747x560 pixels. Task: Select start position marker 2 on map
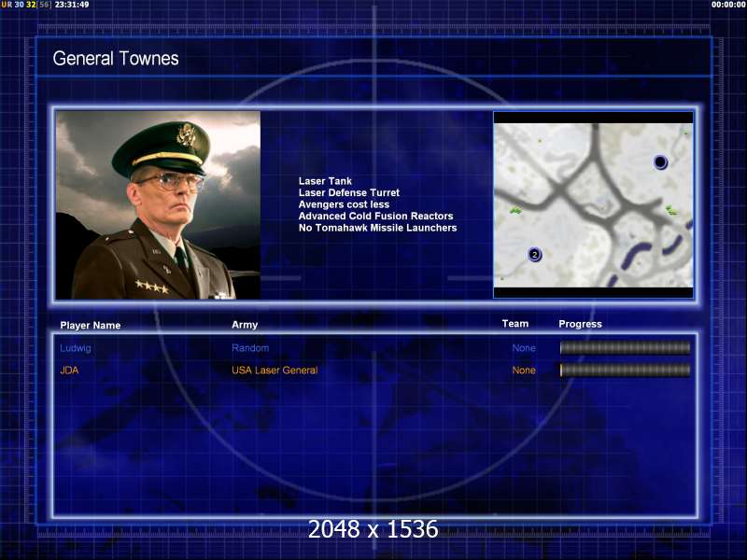click(x=534, y=254)
